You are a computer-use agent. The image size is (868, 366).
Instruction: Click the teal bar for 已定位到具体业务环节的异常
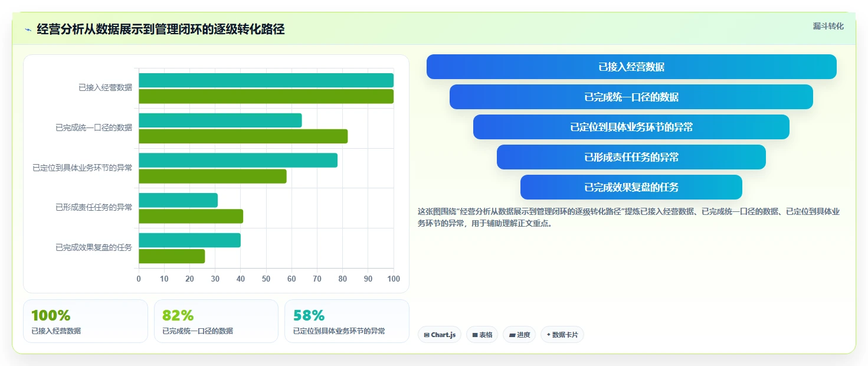(238, 160)
